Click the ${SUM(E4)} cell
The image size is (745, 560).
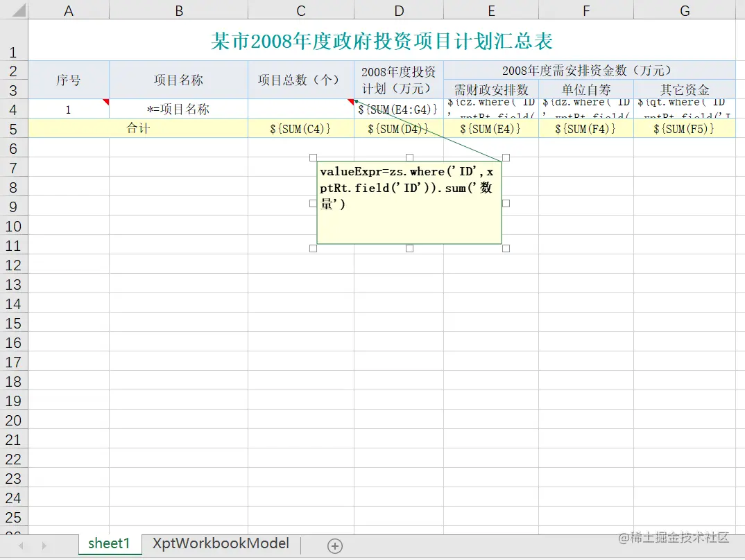pos(491,129)
